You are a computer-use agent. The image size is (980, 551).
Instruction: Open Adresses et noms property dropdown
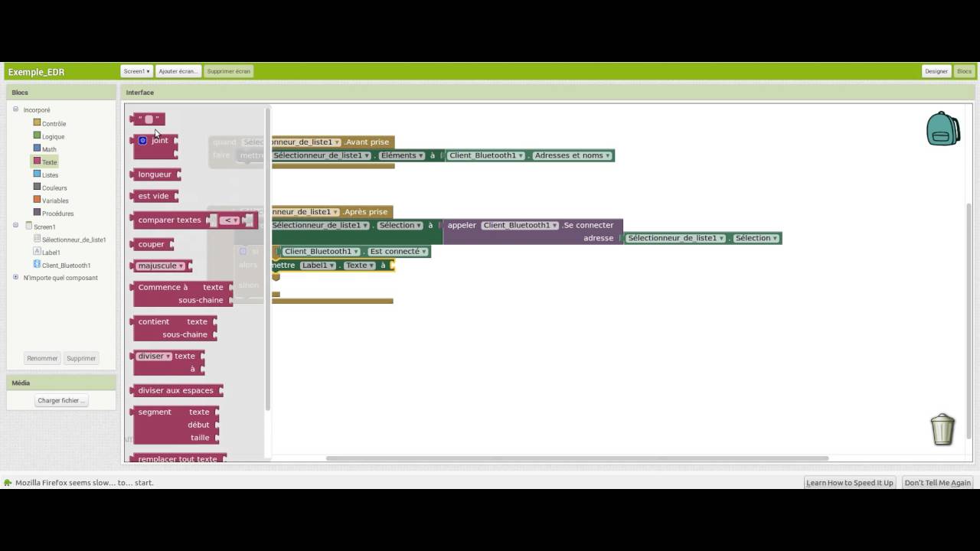coord(572,155)
